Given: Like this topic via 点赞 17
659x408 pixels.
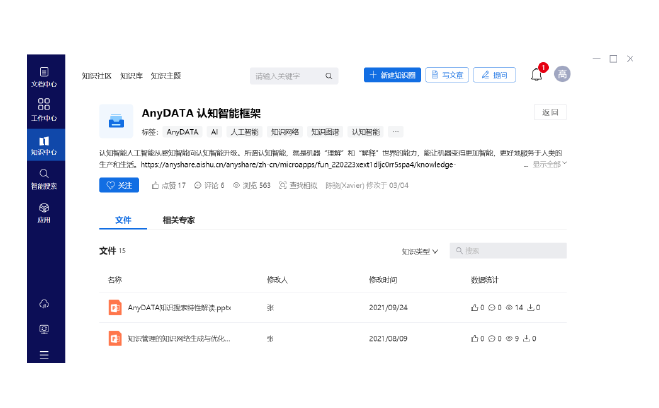Looking at the screenshot, I should pyautogui.click(x=169, y=185).
